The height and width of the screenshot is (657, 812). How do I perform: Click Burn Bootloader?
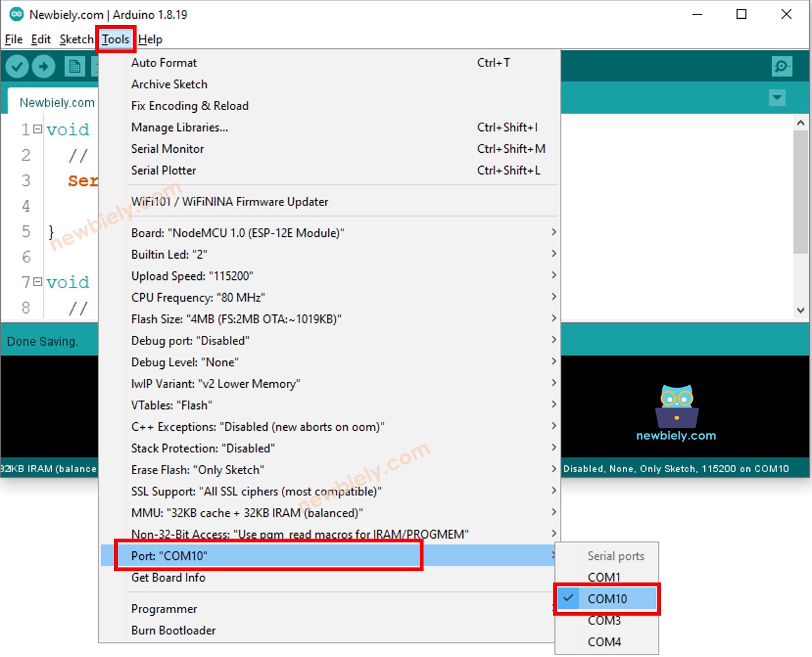pyautogui.click(x=174, y=630)
